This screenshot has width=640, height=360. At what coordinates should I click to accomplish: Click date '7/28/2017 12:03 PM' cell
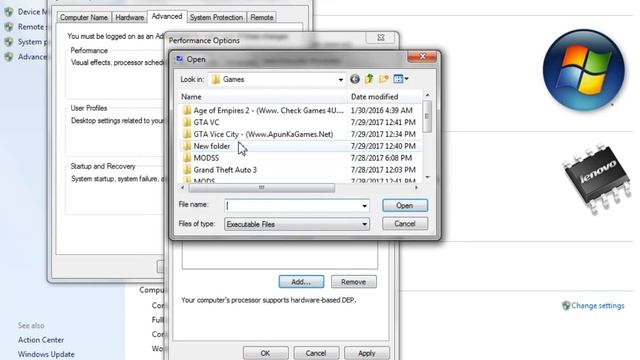click(x=383, y=169)
